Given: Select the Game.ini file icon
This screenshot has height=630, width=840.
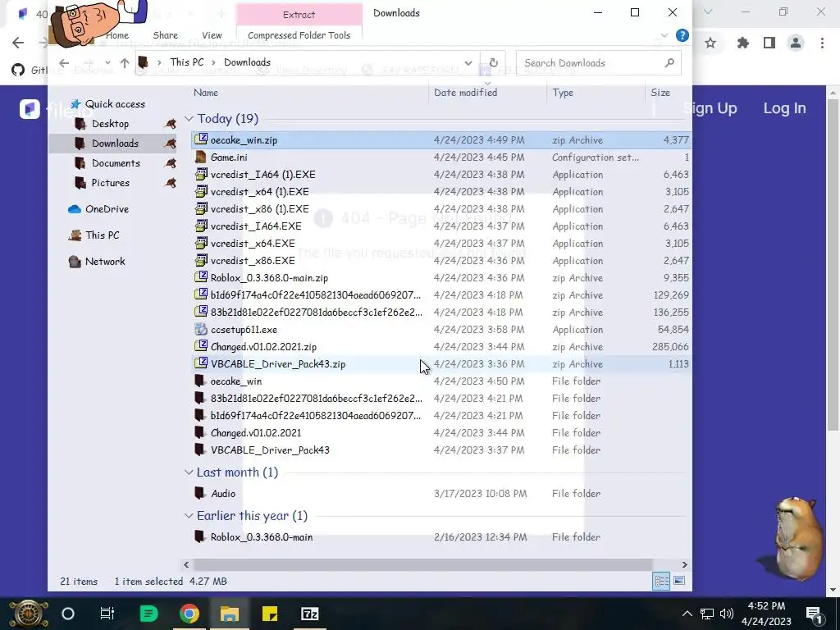Looking at the screenshot, I should (201, 157).
